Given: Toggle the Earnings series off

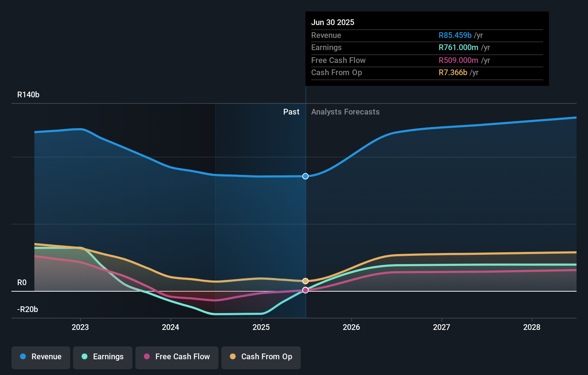Looking at the screenshot, I should tap(102, 357).
